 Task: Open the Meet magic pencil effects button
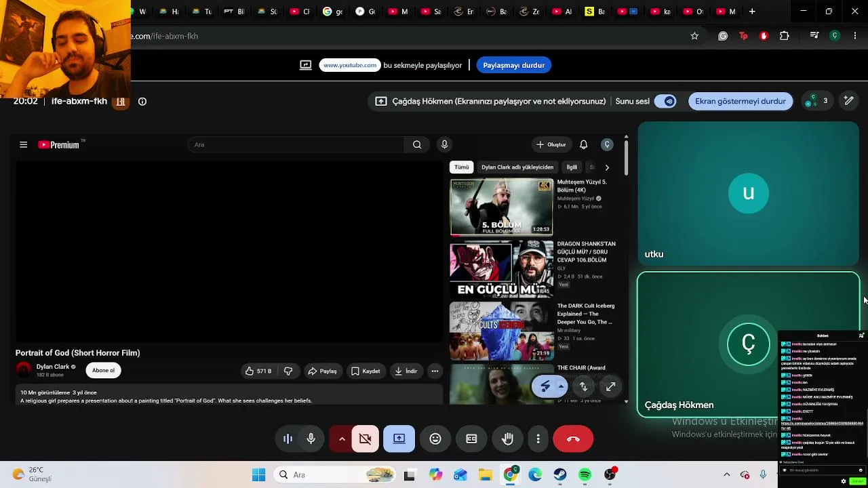point(848,101)
